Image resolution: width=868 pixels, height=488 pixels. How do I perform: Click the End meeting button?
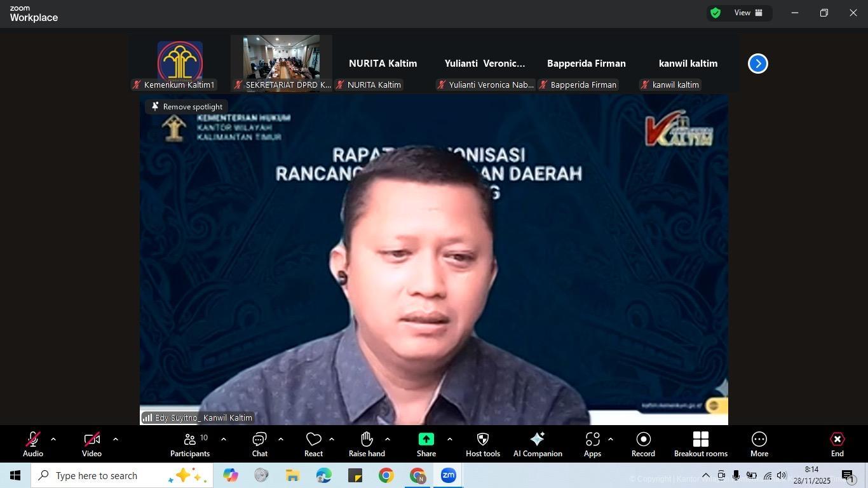837,444
